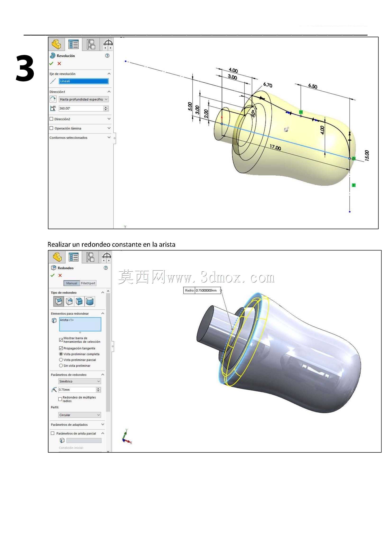The height and width of the screenshot is (554, 392).
Task: Collapse Elementos para redondear section
Action: coord(103,313)
